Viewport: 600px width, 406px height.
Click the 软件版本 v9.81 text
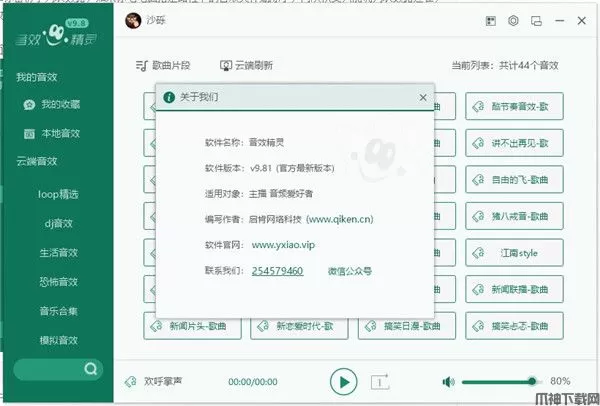coord(269,168)
